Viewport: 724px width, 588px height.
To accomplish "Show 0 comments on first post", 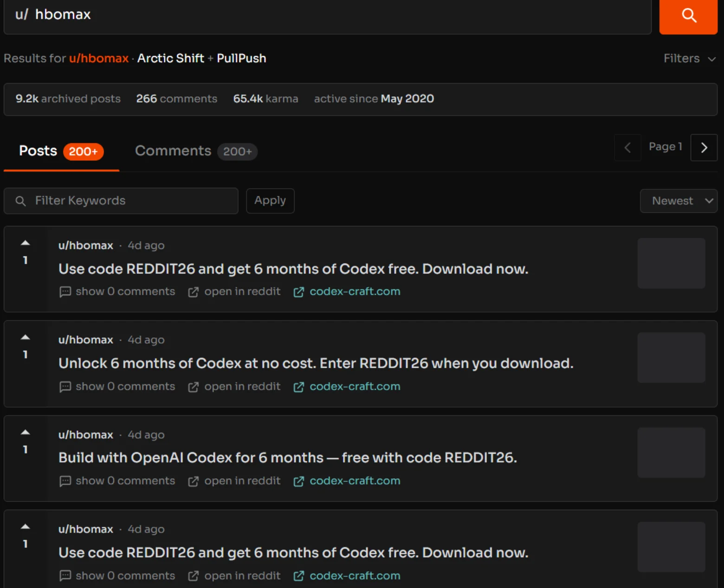I will tap(117, 292).
